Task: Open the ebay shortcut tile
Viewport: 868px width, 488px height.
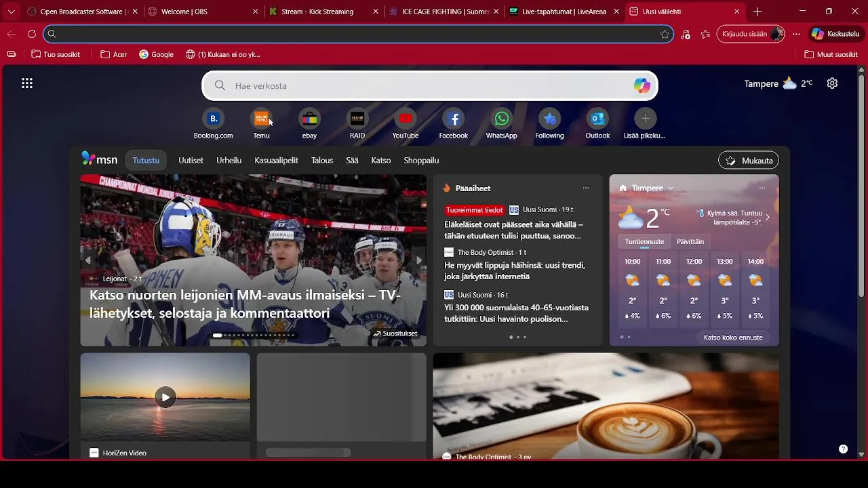Action: click(x=309, y=124)
